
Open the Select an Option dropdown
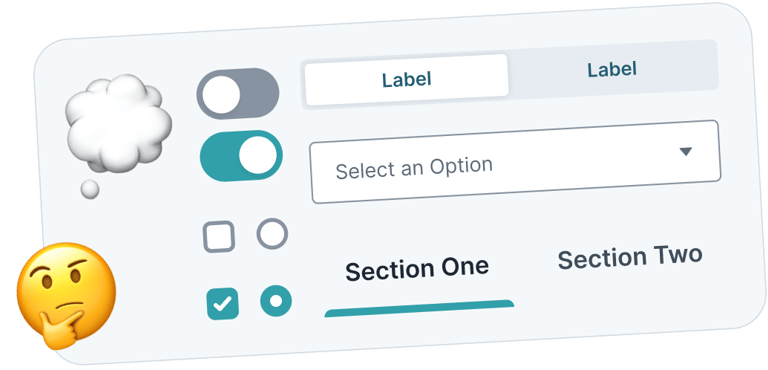coord(515,162)
